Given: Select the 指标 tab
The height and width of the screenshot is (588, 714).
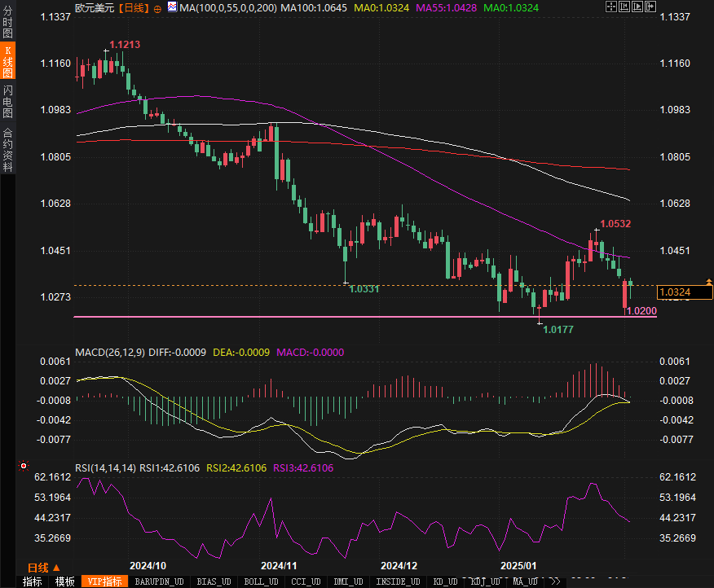Looking at the screenshot, I should (32, 581).
